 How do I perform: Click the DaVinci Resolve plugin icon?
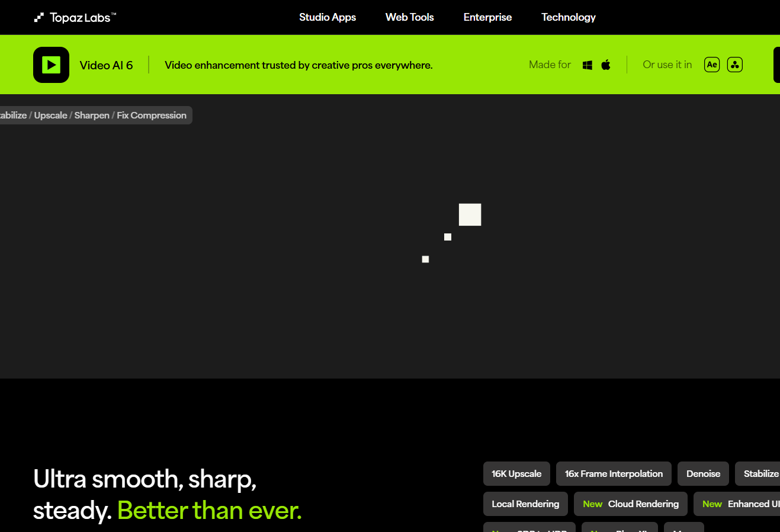[735, 65]
